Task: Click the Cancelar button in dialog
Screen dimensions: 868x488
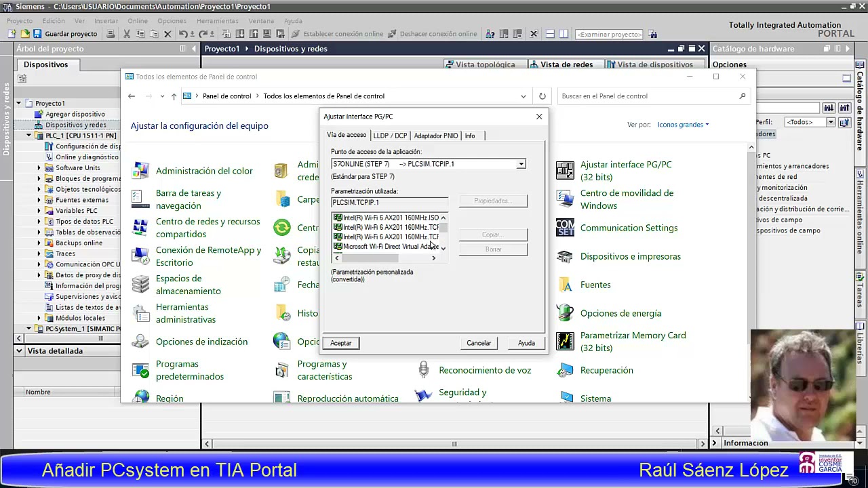Action: tap(479, 343)
